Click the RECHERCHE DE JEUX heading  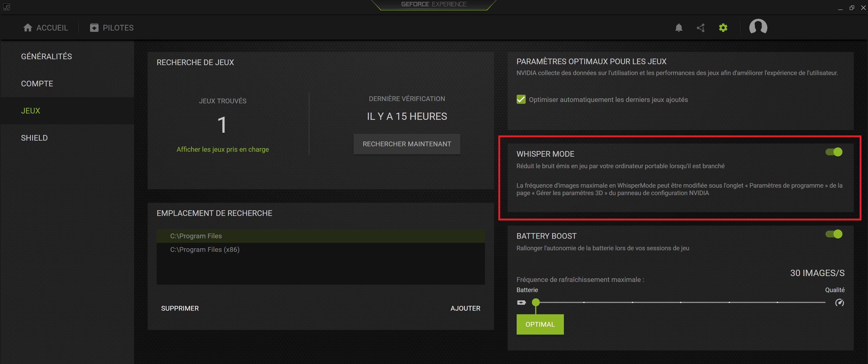pyautogui.click(x=195, y=62)
